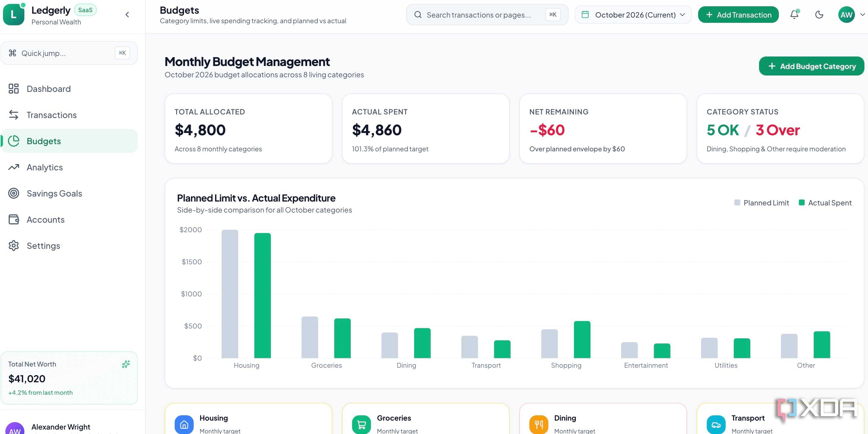Click Alexander Wright profile name in sidebar

coord(61,427)
